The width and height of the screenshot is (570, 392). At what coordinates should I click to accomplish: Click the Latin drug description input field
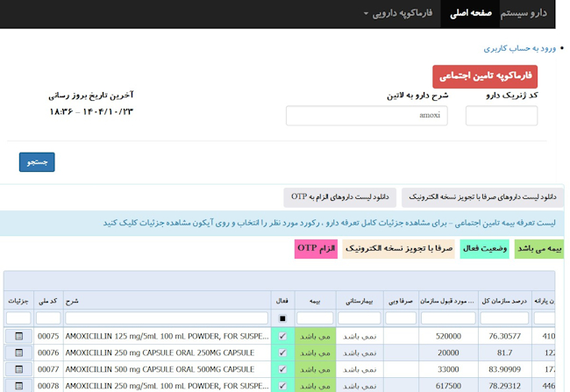(x=367, y=116)
